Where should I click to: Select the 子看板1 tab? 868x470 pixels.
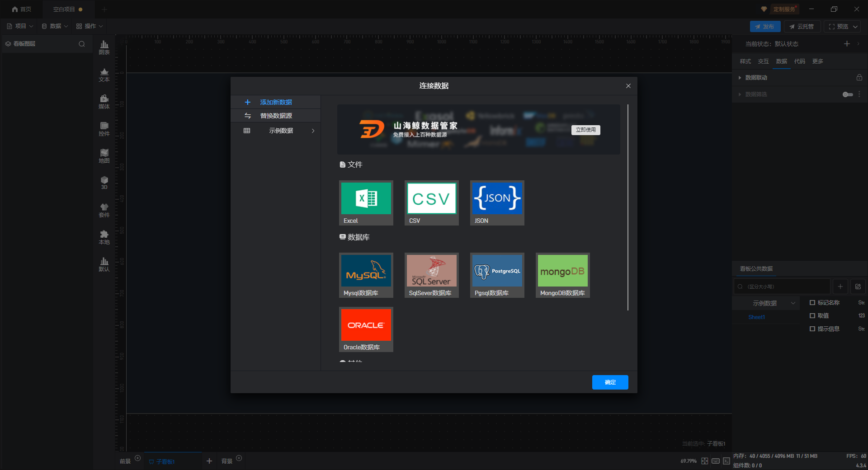(x=173, y=461)
